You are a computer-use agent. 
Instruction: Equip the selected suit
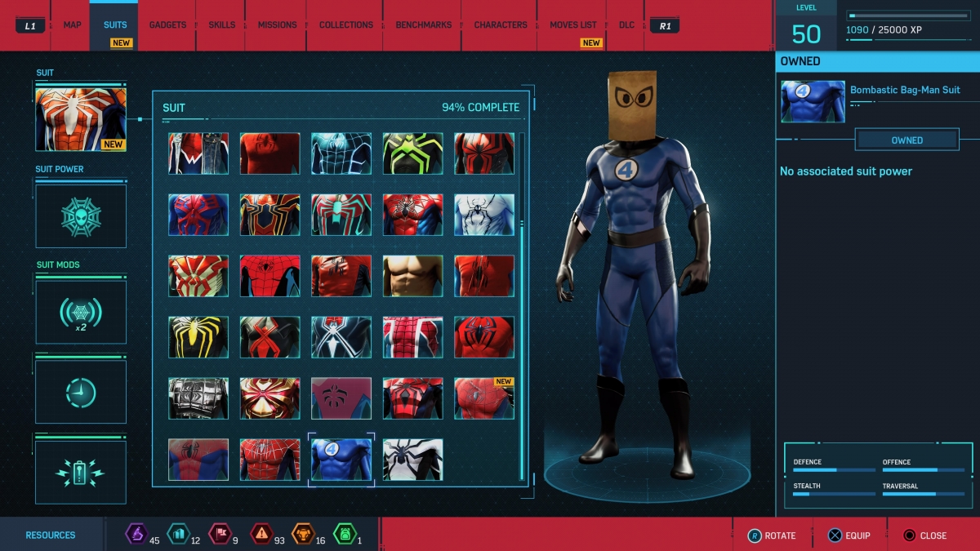[849, 535]
